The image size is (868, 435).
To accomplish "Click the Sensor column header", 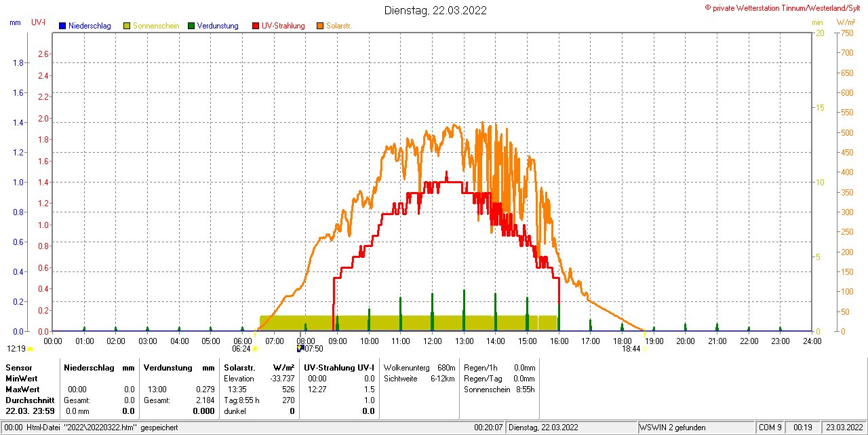I will coord(18,367).
